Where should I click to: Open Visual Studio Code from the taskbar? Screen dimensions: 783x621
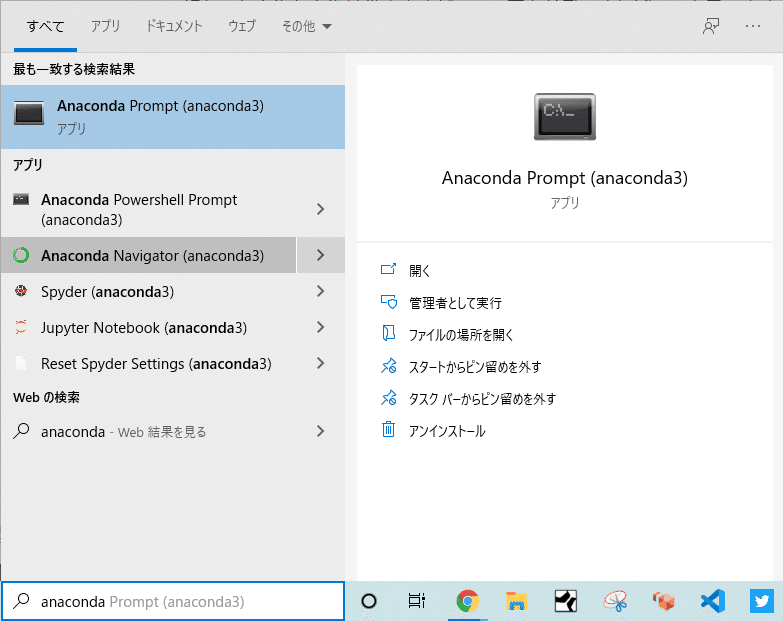713,601
